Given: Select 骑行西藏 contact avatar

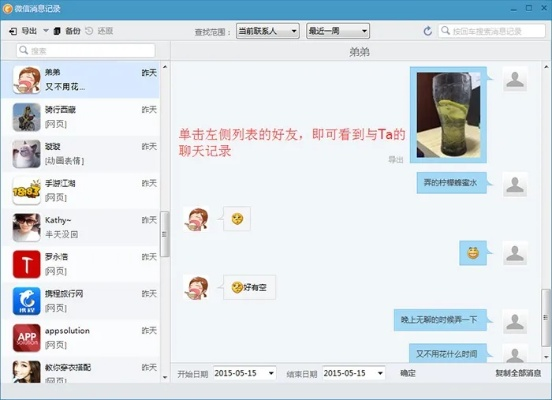Looking at the screenshot, I should click(27, 117).
